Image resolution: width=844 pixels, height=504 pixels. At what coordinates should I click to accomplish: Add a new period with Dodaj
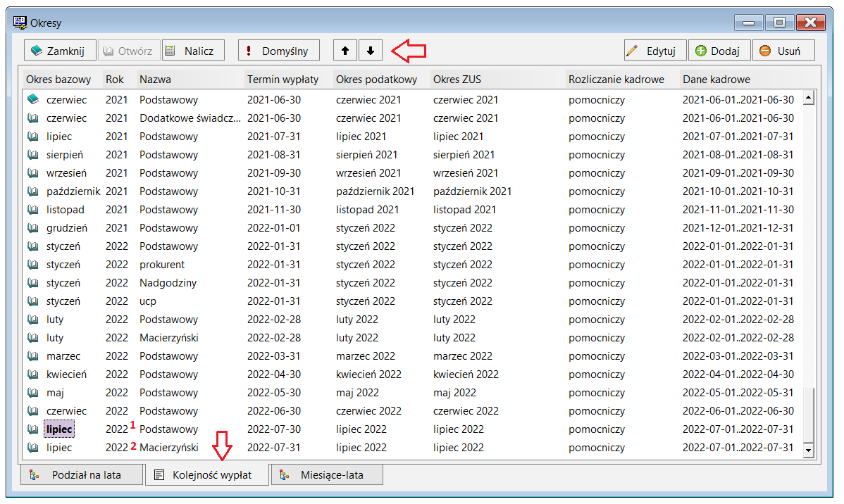point(719,51)
